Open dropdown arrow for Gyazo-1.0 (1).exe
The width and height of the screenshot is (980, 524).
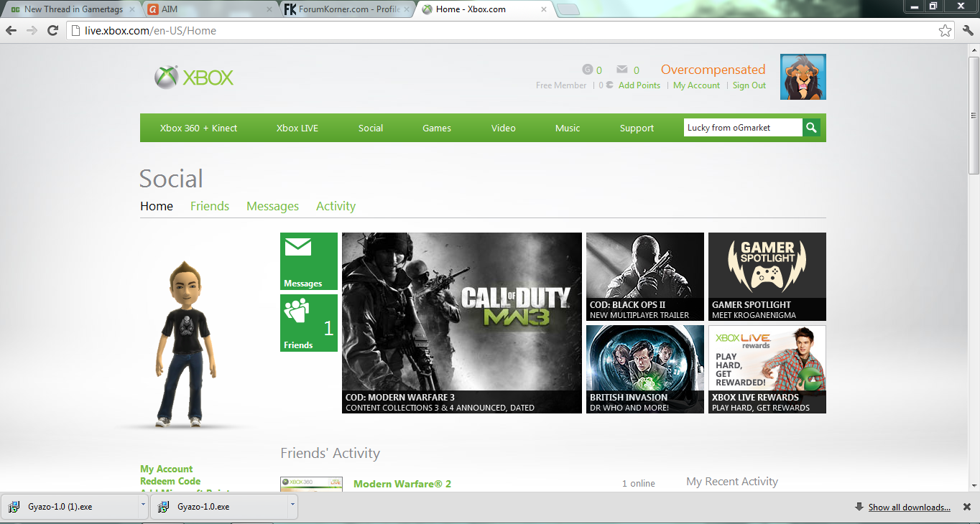143,505
